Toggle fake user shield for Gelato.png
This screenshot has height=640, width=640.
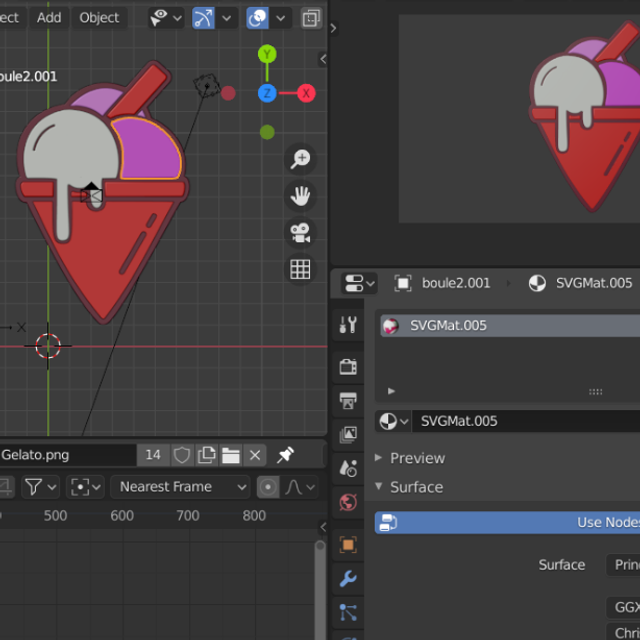182,455
